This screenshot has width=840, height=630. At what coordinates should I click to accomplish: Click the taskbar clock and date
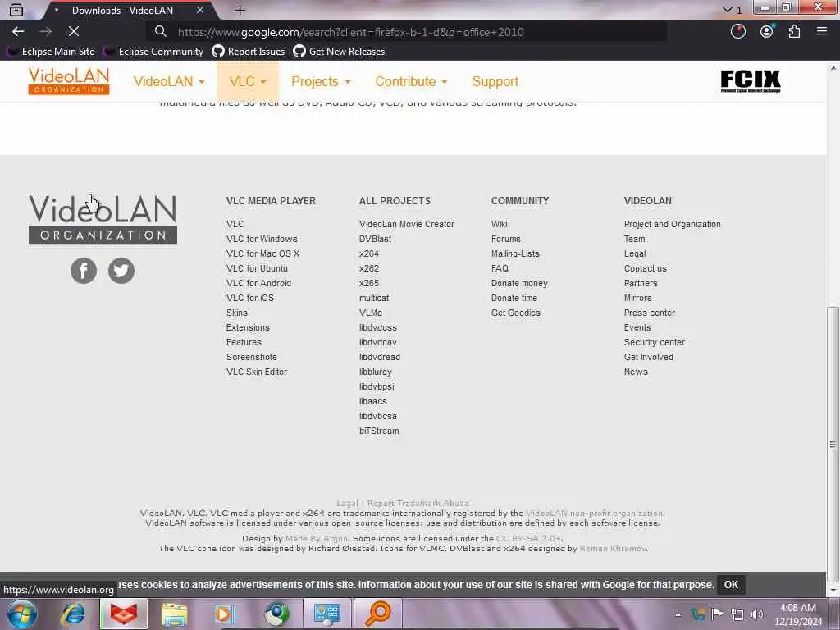click(x=798, y=614)
